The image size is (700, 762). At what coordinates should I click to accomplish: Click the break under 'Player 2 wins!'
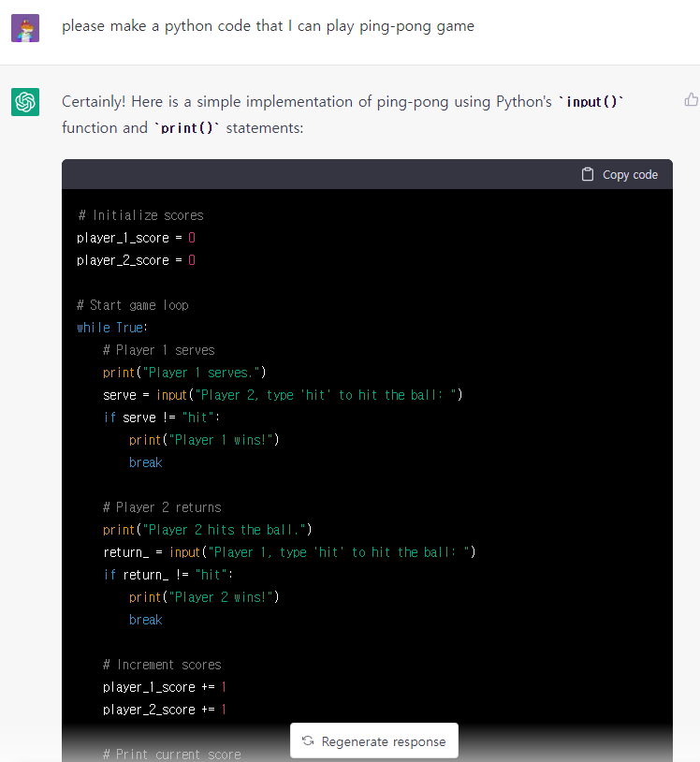point(146,620)
